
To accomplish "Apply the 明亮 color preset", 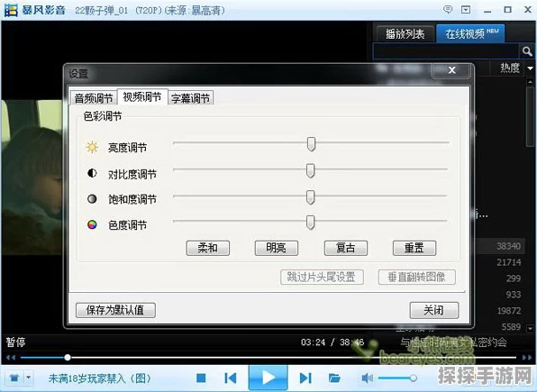I will pyautogui.click(x=277, y=248).
